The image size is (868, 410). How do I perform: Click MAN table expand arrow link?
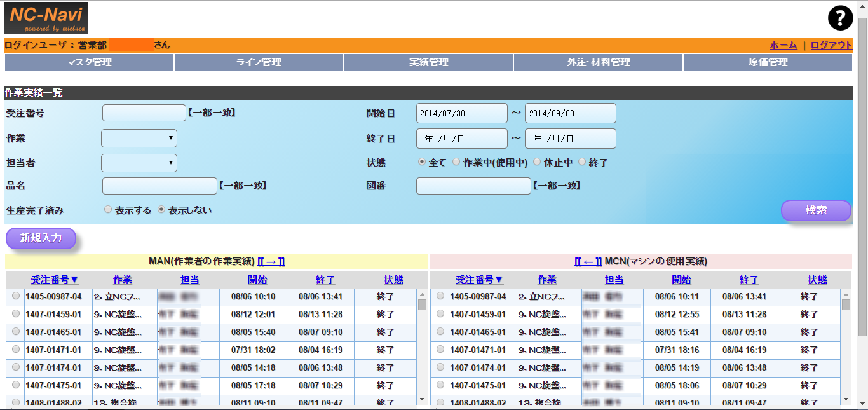click(x=271, y=261)
